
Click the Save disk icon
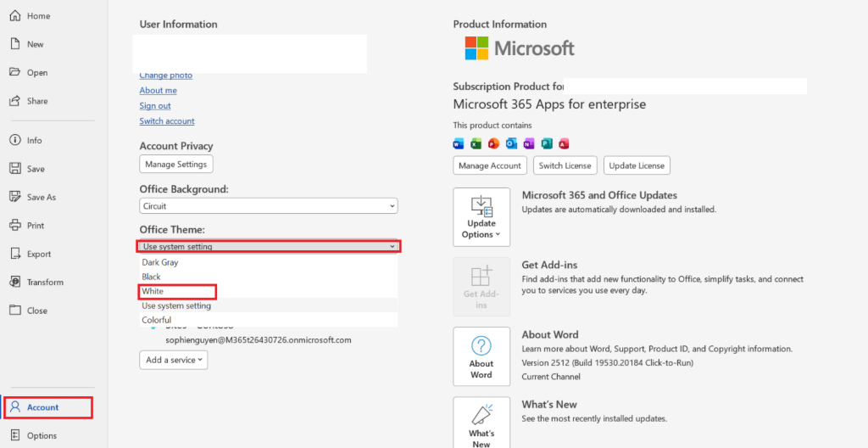pyautogui.click(x=15, y=169)
